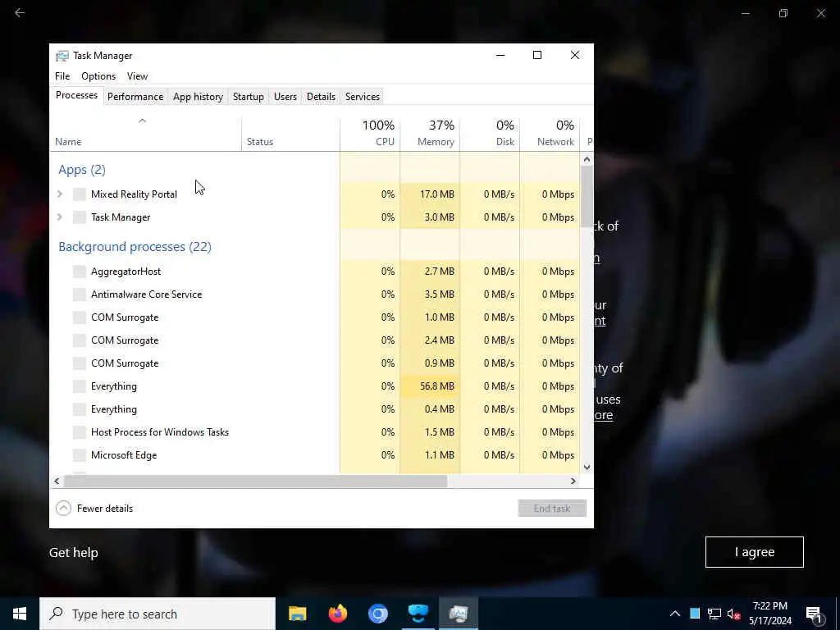This screenshot has height=630, width=840.
Task: Switch to the Users tab
Action: pyautogui.click(x=285, y=97)
